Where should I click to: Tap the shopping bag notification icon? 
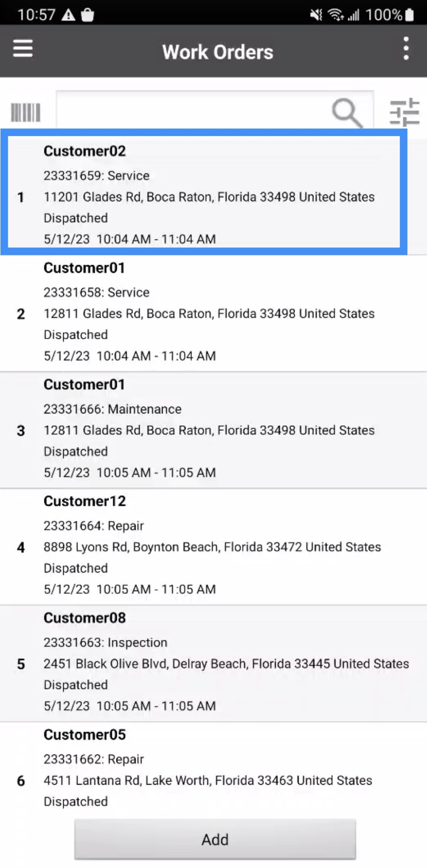[x=88, y=15]
